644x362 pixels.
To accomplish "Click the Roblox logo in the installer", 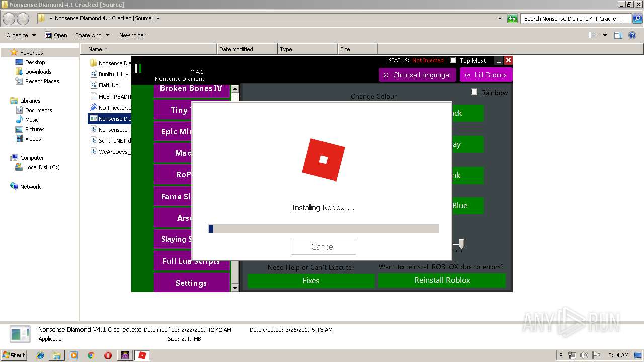I will [x=324, y=160].
